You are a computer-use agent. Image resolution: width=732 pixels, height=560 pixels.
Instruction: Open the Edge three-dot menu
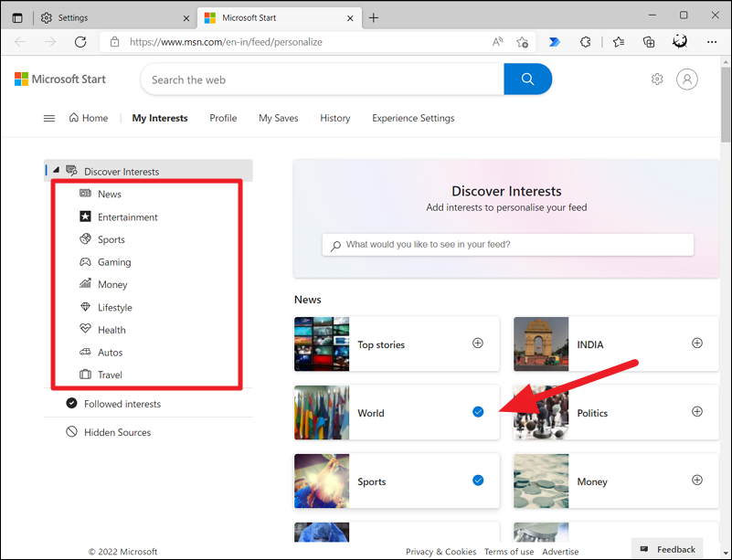tap(712, 42)
